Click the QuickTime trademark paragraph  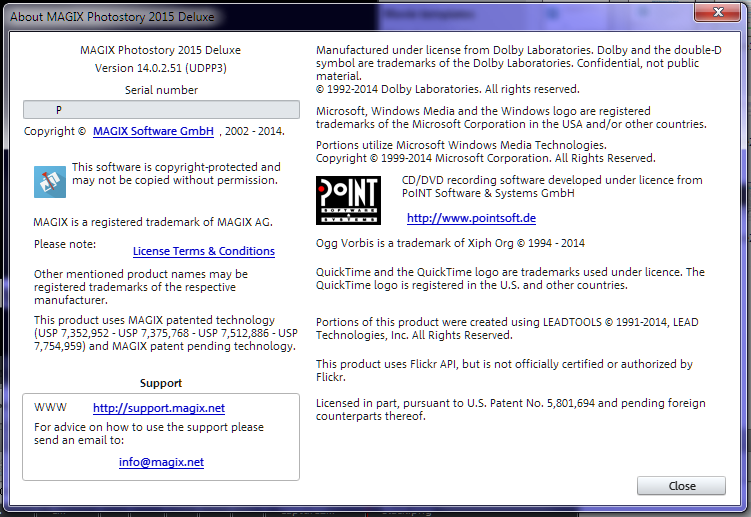510,278
